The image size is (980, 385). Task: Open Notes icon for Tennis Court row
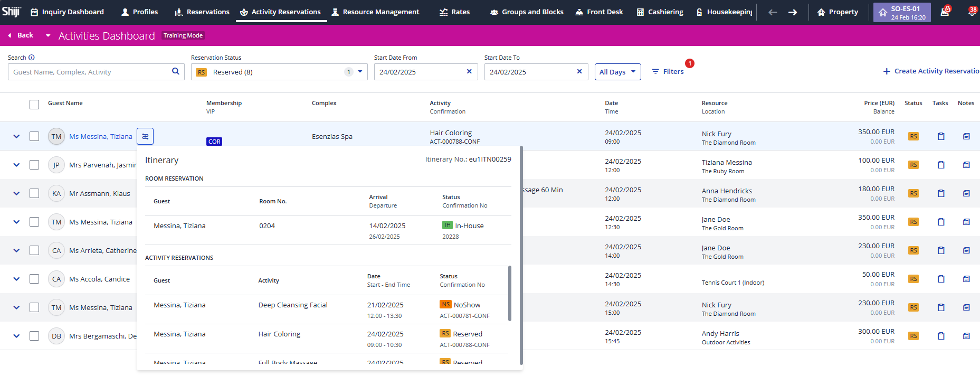pyautogui.click(x=966, y=279)
